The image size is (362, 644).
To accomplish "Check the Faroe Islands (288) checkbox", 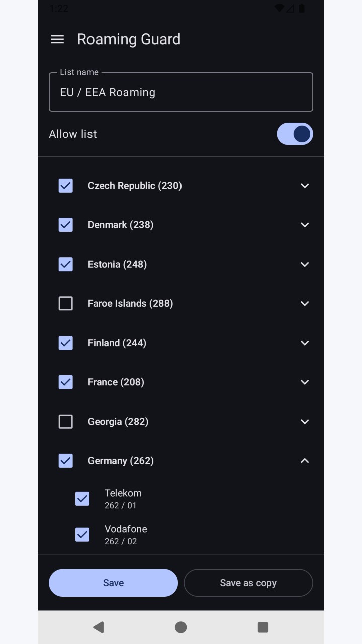I will click(66, 303).
